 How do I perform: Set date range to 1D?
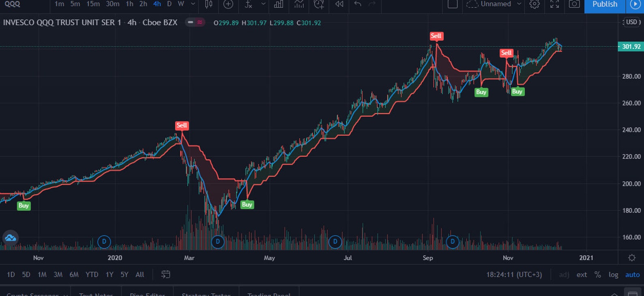(11, 274)
